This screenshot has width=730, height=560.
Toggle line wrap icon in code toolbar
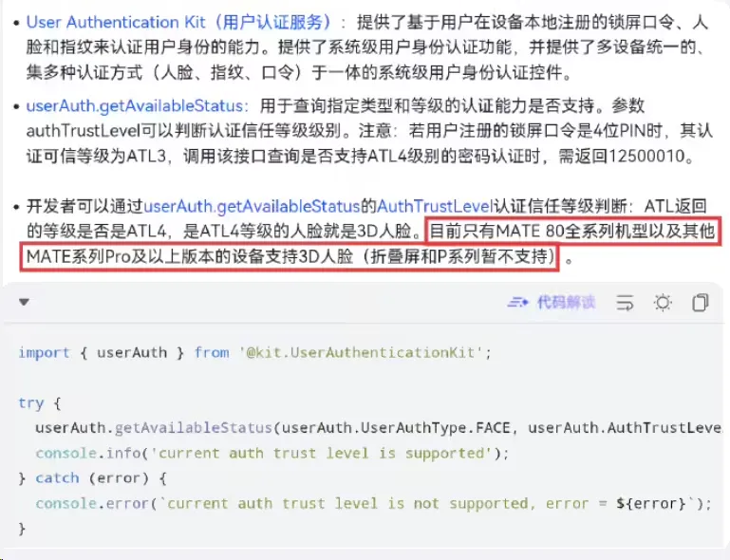625,303
